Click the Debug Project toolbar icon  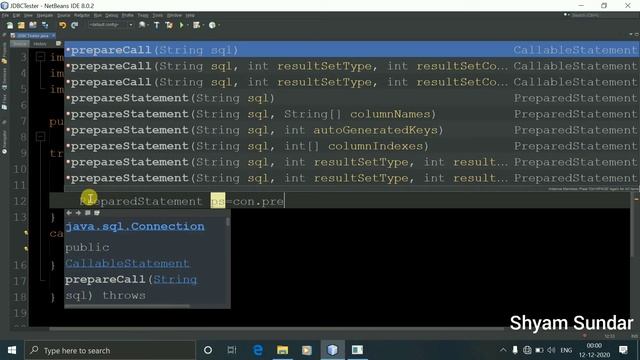point(196,25)
